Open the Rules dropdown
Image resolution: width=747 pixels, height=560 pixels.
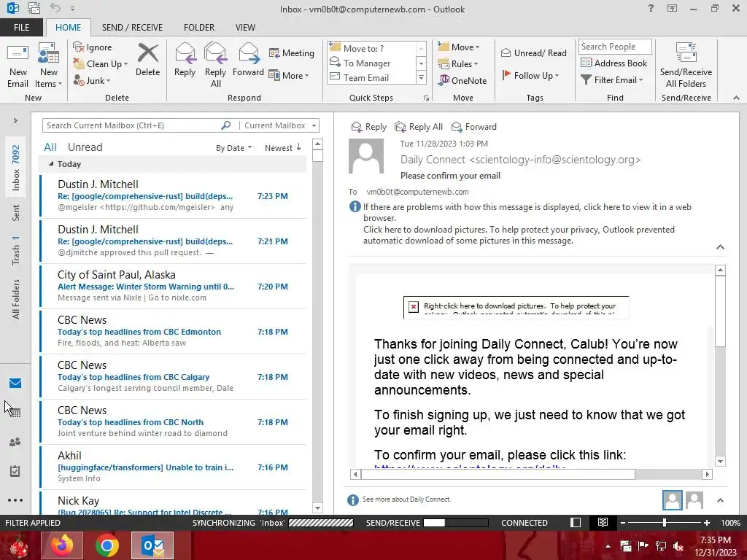pos(458,63)
